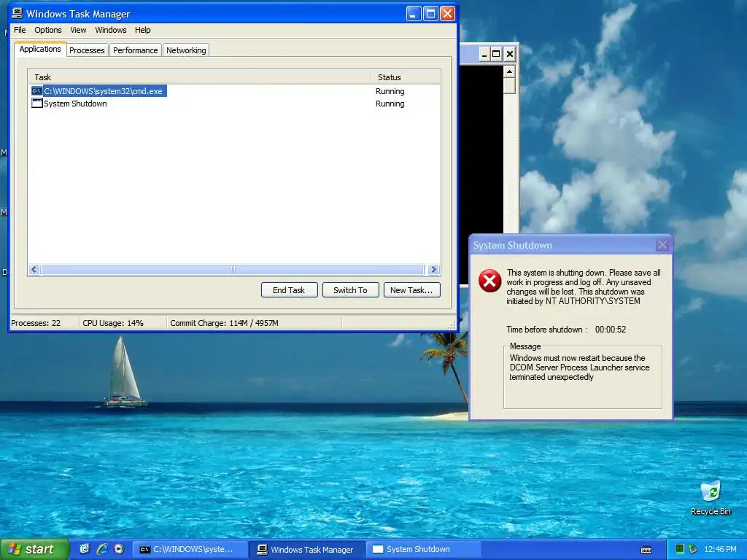Click Show Desktop icon in Quick Launch
This screenshot has width=747, height=560.
coord(85,549)
